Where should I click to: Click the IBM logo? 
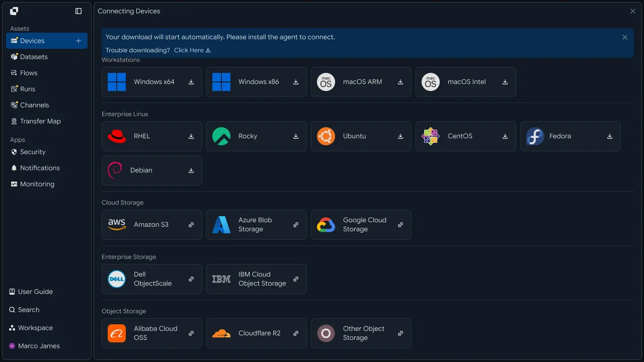coord(221,279)
